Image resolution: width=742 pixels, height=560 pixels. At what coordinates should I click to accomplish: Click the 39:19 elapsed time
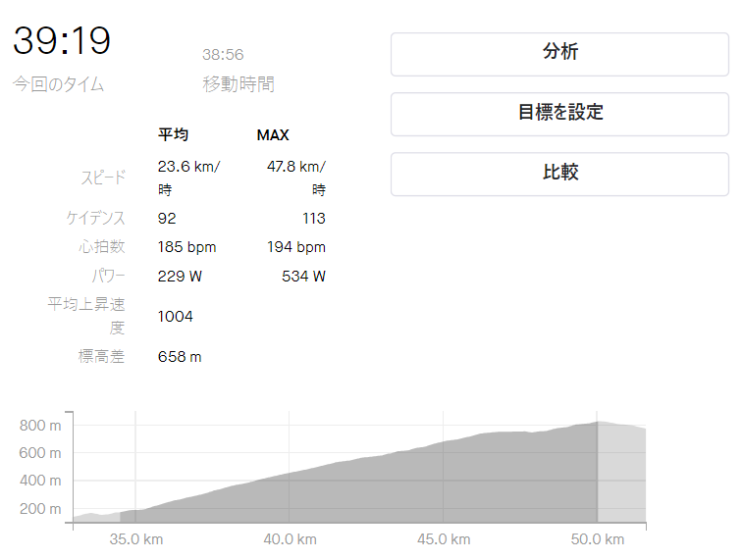62,41
